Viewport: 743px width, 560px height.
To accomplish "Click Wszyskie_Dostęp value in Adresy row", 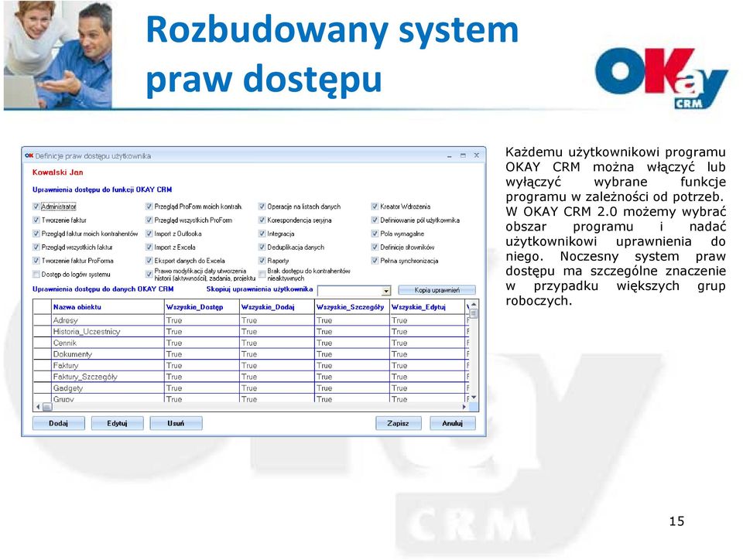I will click(x=202, y=320).
